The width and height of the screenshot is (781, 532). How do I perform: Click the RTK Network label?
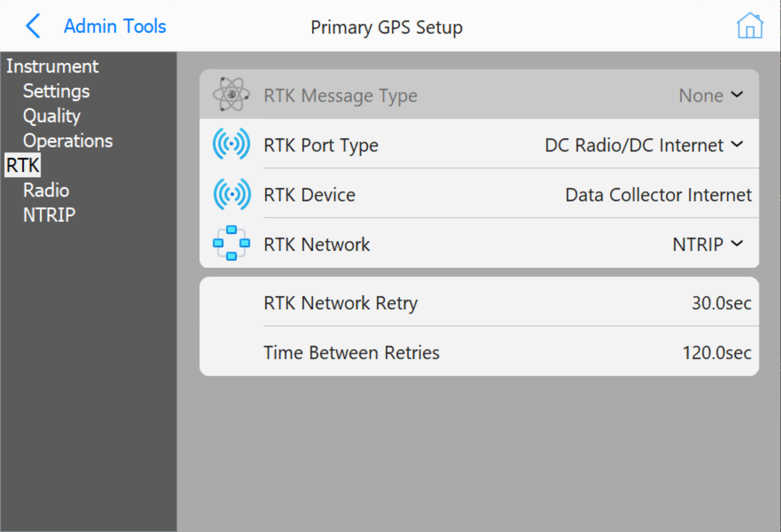317,244
